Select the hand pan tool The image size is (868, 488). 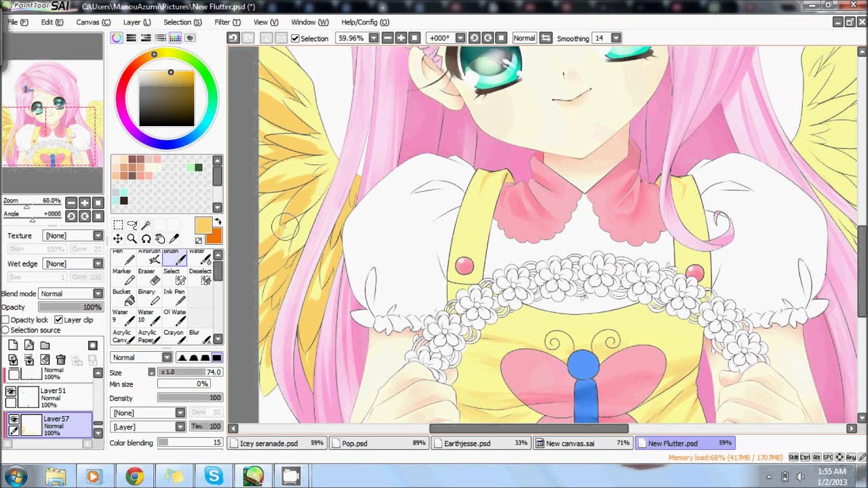[x=159, y=239]
